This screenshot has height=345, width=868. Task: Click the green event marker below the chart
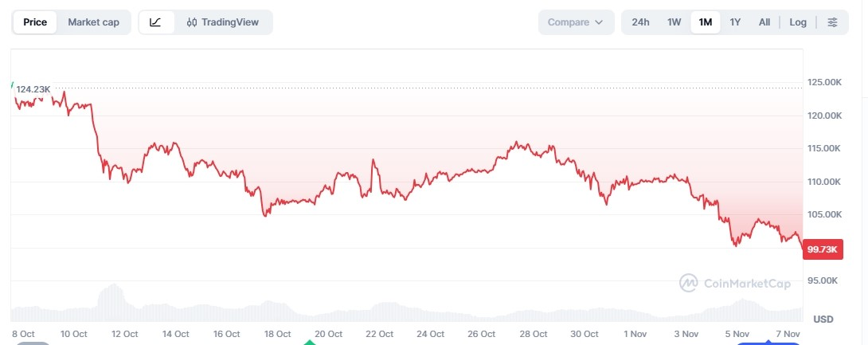310,342
